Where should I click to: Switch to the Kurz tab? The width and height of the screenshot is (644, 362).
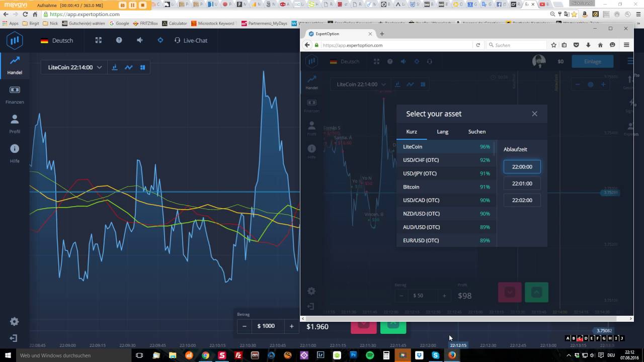click(x=412, y=132)
